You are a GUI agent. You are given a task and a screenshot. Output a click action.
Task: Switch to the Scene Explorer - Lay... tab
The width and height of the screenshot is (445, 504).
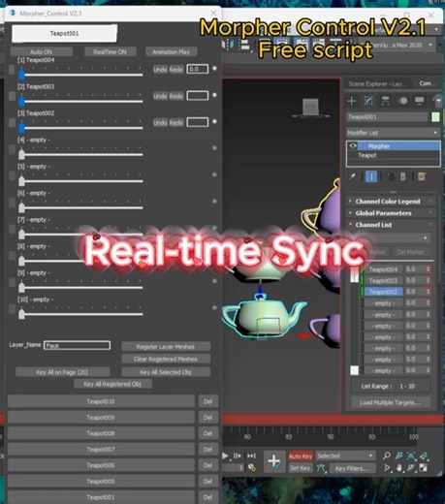377,84
